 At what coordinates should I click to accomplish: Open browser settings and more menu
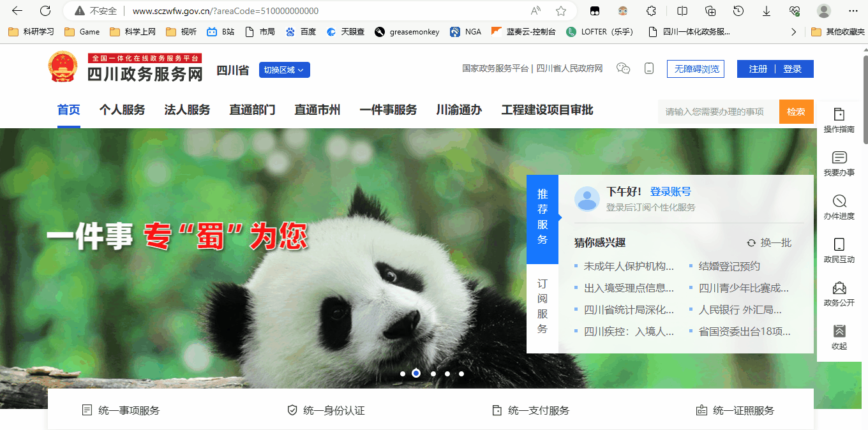pyautogui.click(x=853, y=11)
